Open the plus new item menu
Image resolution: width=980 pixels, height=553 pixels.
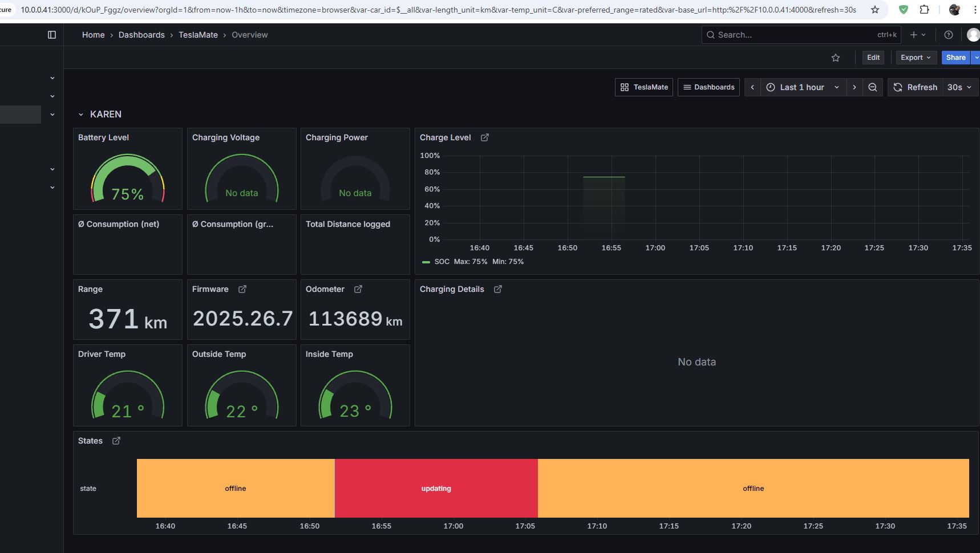pyautogui.click(x=918, y=35)
